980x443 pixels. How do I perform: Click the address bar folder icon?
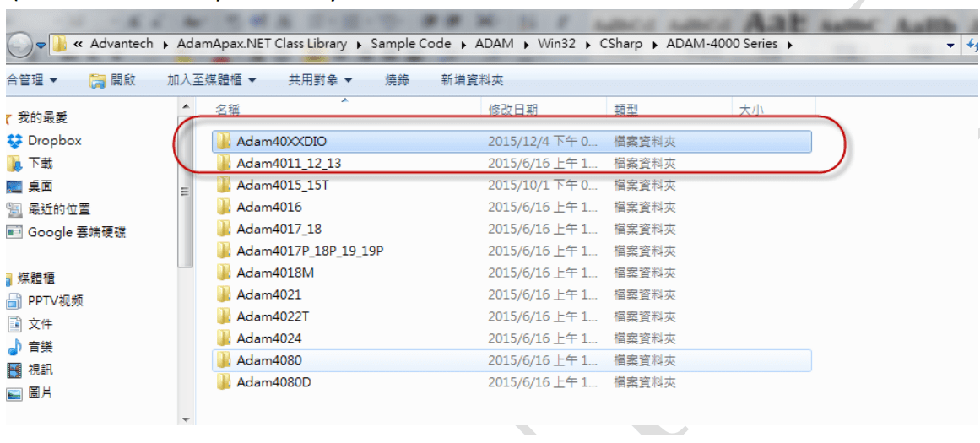pyautogui.click(x=59, y=45)
